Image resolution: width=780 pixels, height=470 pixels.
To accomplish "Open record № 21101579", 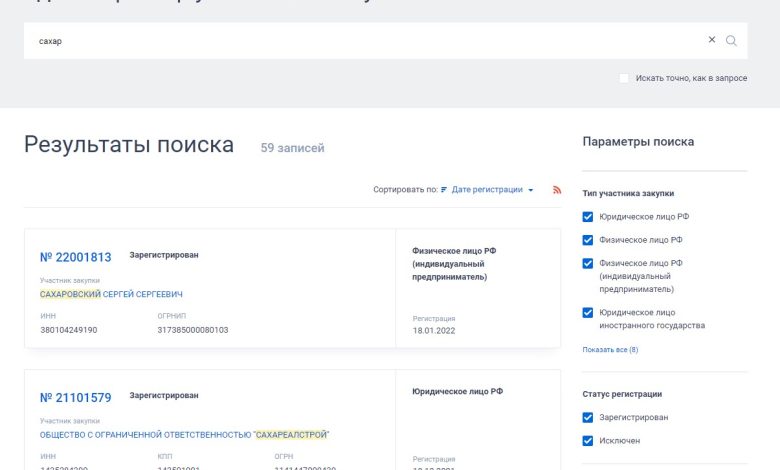I will coord(76,398).
